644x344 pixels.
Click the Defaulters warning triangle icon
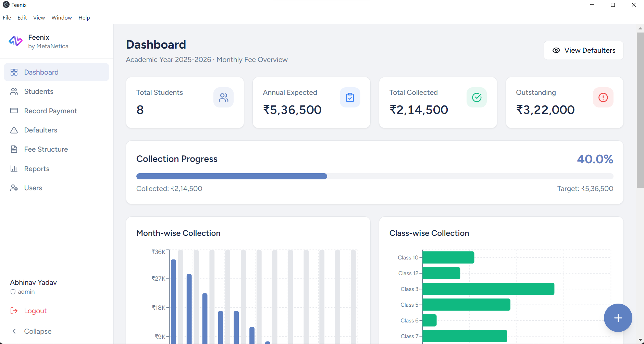14,130
